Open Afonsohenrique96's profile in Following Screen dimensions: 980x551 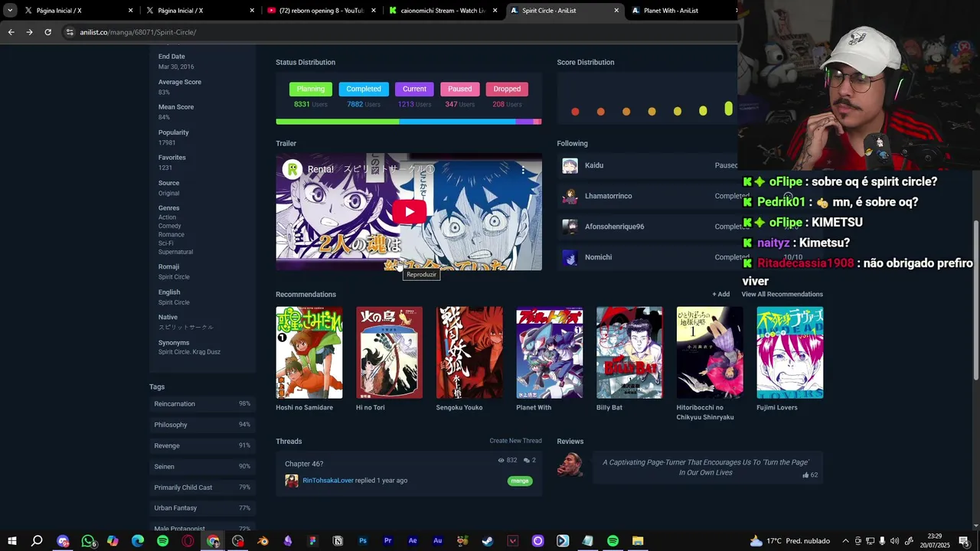click(614, 227)
